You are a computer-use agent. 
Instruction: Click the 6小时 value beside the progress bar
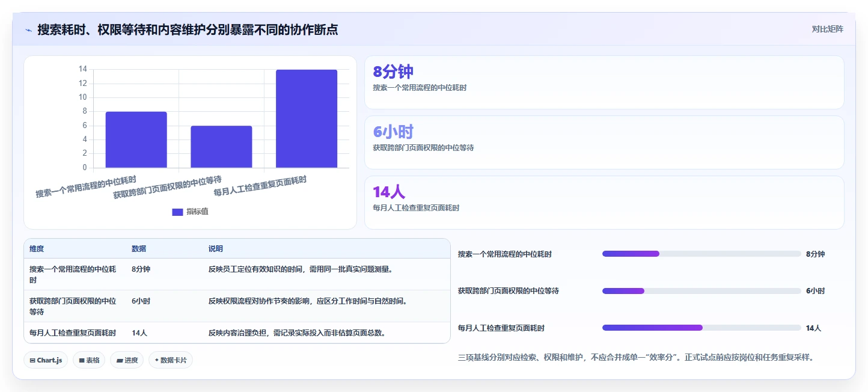tap(816, 291)
